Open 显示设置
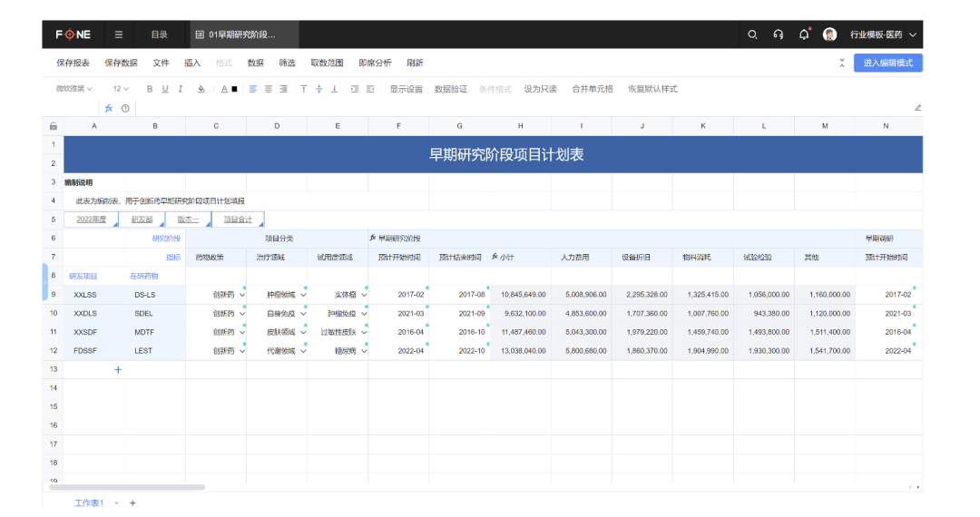Viewport: 980px width, 517px height. click(407, 89)
